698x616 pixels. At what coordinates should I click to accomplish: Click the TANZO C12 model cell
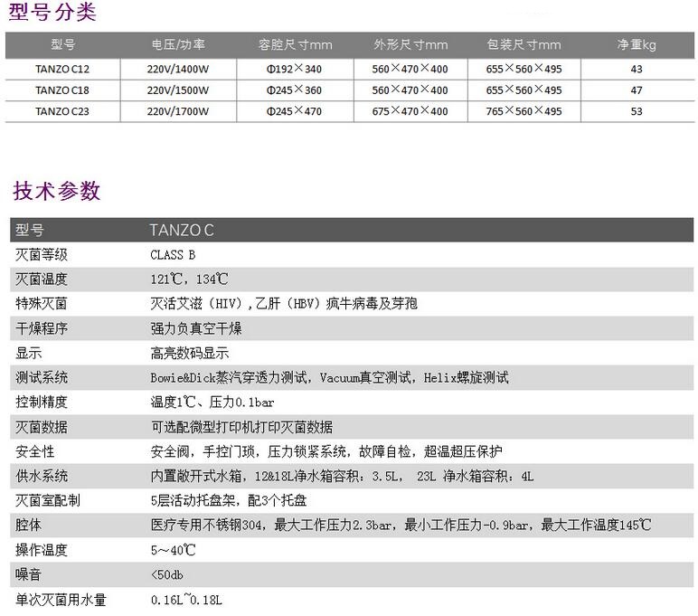point(62,69)
